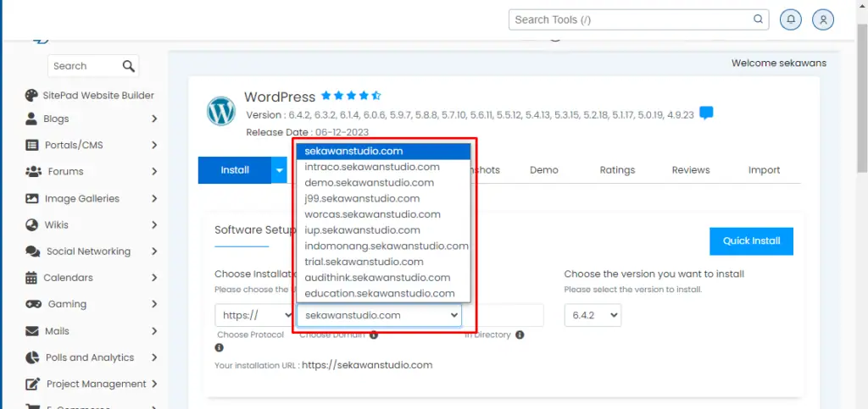Expand the Mails category
The width and height of the screenshot is (868, 409).
[x=154, y=331]
